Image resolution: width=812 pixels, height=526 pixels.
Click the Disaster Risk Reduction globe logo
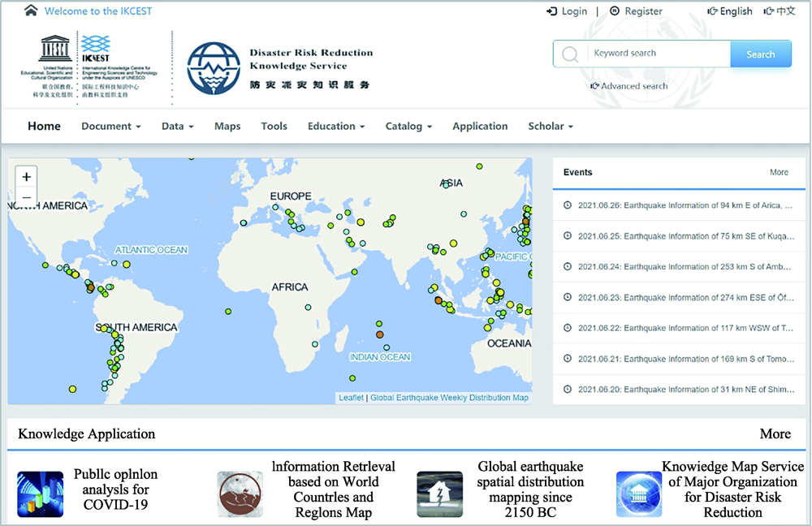214,68
